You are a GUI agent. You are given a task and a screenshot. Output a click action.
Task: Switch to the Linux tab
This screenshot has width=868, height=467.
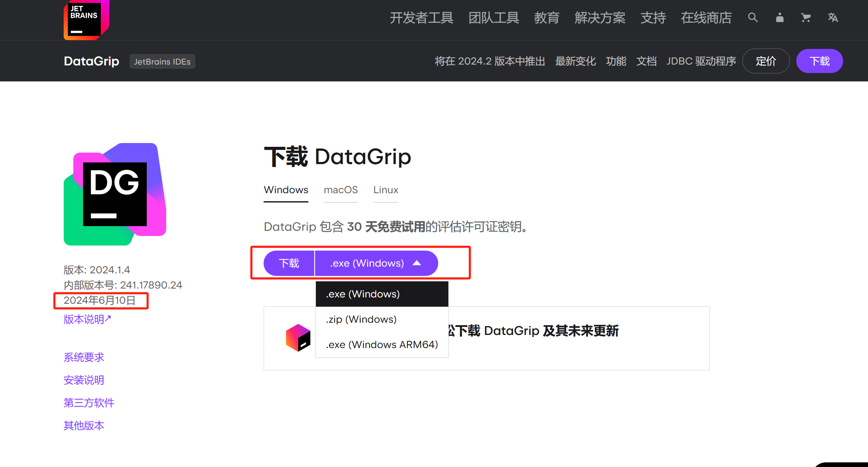pyautogui.click(x=386, y=190)
